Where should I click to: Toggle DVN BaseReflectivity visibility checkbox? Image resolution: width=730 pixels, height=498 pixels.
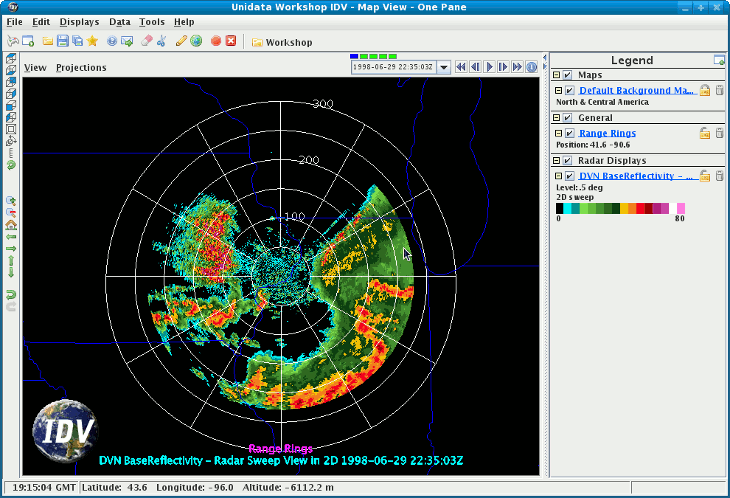click(x=569, y=176)
